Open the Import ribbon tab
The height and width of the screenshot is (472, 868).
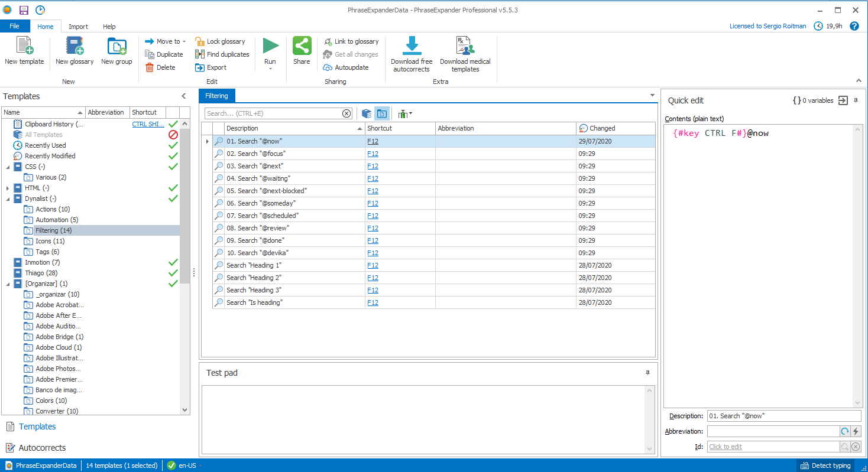coord(78,27)
